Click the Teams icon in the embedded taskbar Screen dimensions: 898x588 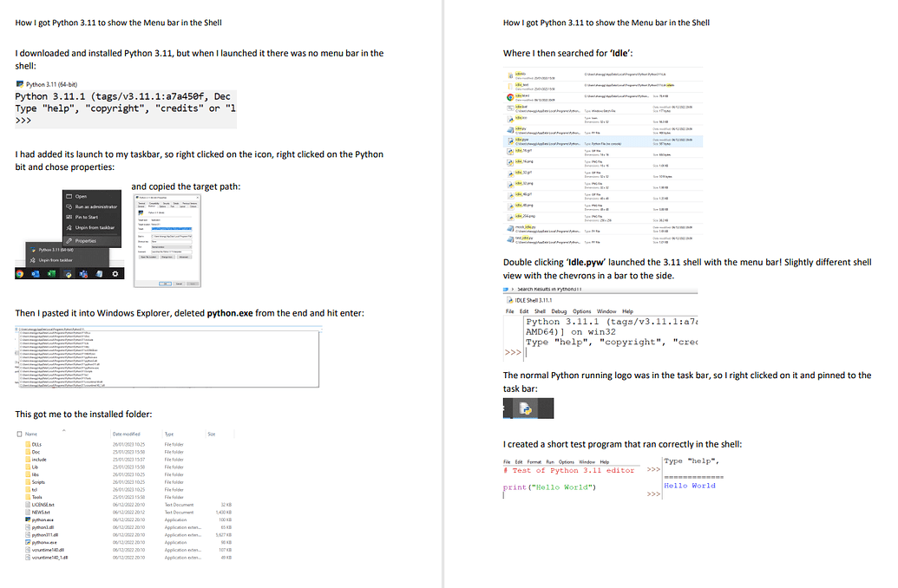(83, 274)
